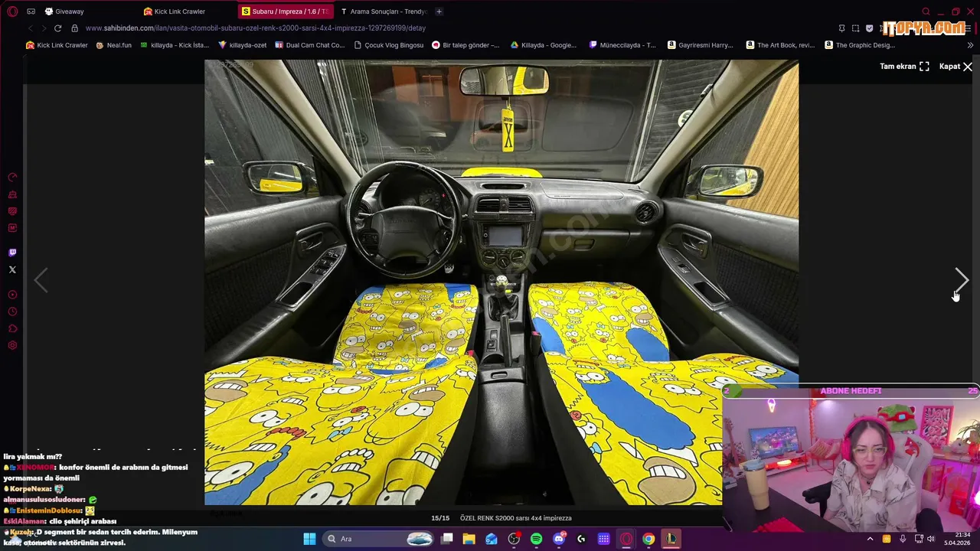Open History clock icon in sidebar
Image resolution: width=980 pixels, height=551 pixels.
[12, 311]
